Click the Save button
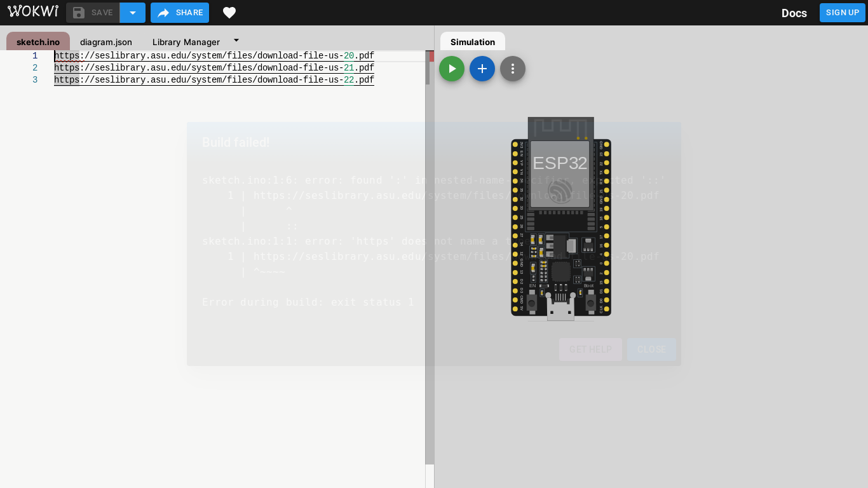 click(93, 13)
